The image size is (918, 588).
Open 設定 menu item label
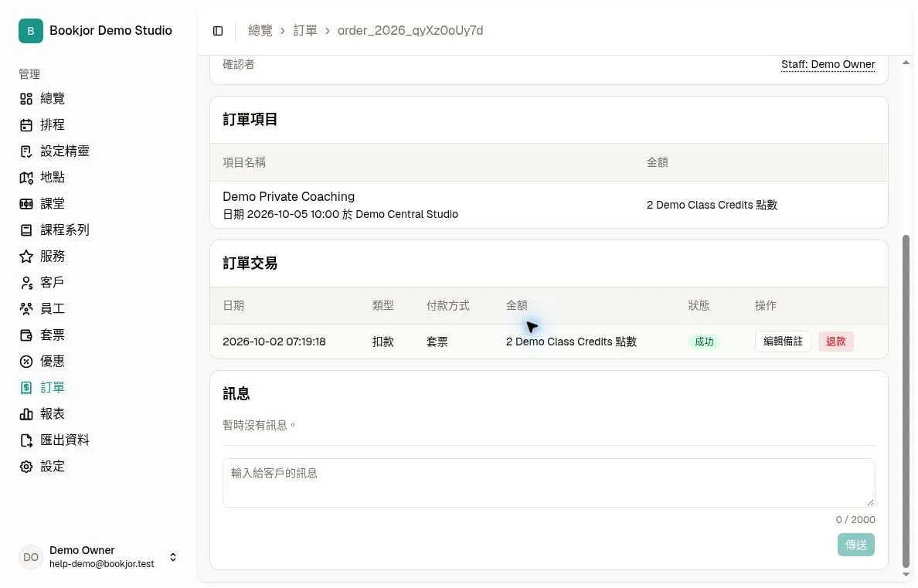pos(53,467)
